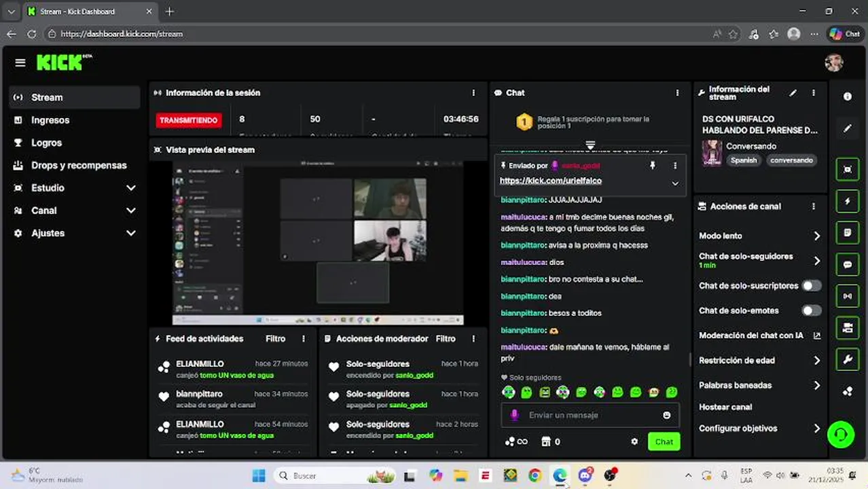Screen dimensions: 868x489
Task: Open Filtro in Acciones de moderador
Action: coord(446,338)
